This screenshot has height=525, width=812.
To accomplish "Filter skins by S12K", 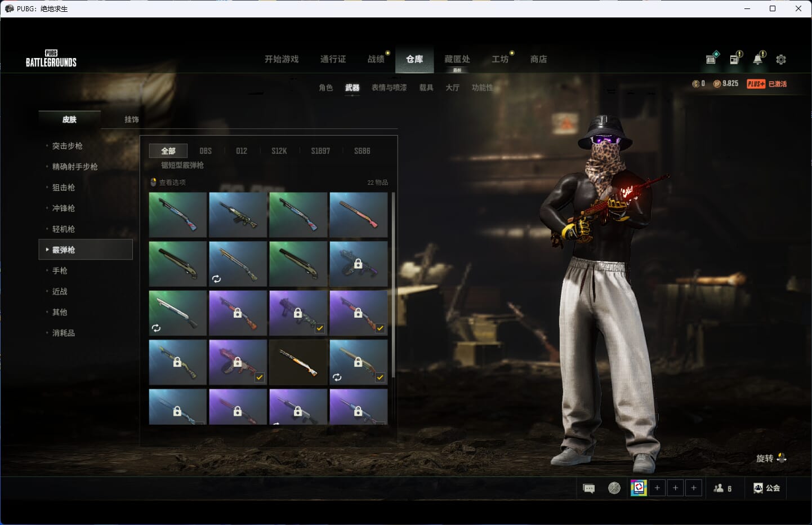I will [279, 151].
